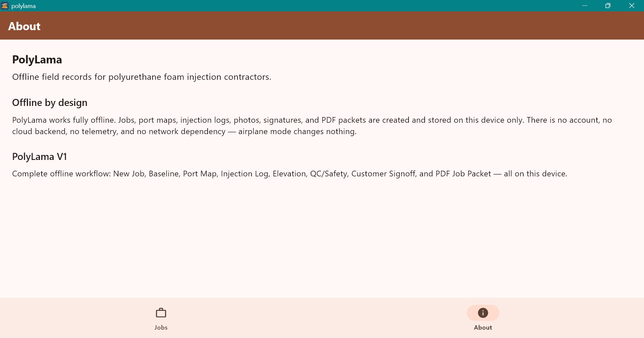Click 'Offline field records for polyurethane foam' tagline
The width and height of the screenshot is (644, 338).
coord(142,77)
